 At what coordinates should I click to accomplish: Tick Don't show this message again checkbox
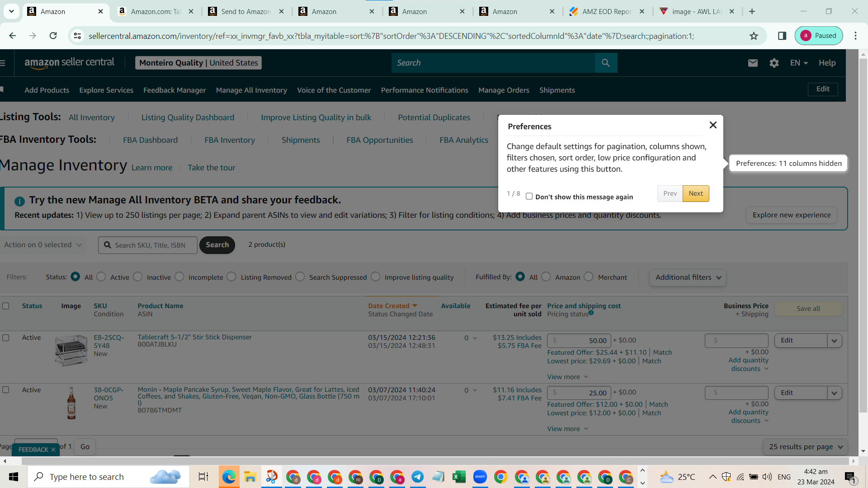point(529,196)
